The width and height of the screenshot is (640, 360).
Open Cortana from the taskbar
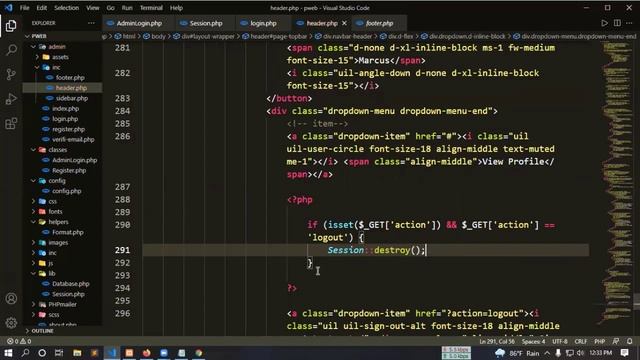42,353
